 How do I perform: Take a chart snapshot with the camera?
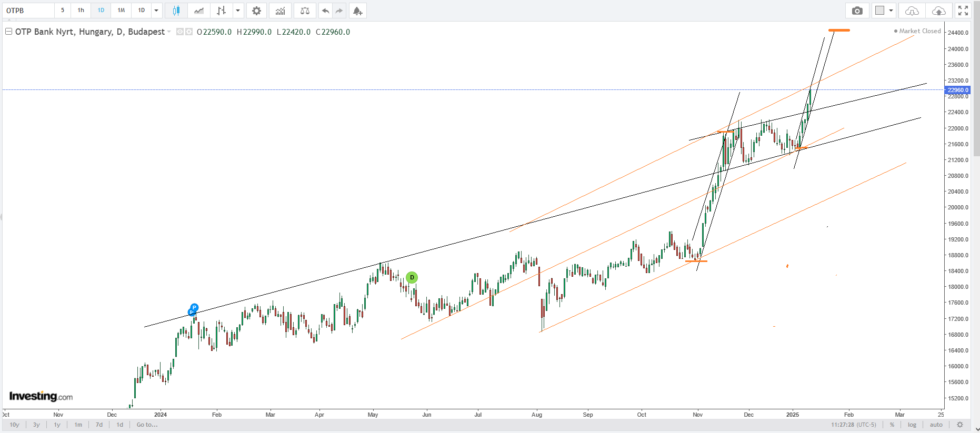tap(857, 11)
